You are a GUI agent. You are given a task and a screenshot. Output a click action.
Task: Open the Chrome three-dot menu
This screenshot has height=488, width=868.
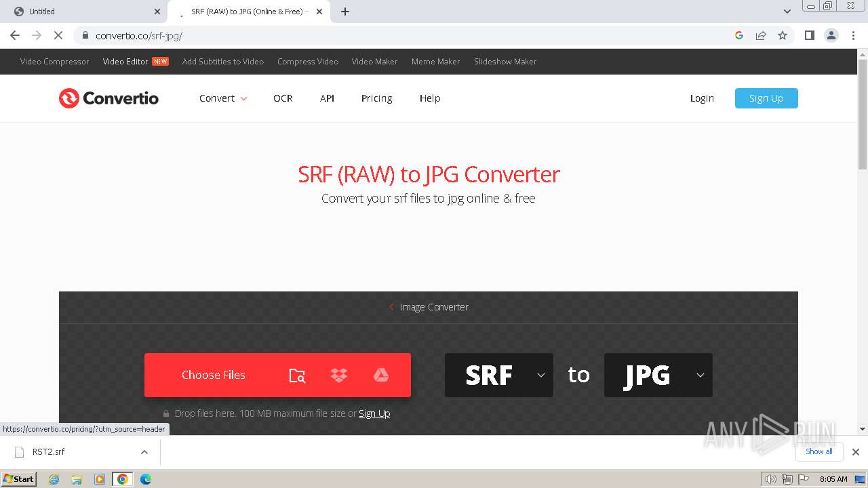[853, 35]
